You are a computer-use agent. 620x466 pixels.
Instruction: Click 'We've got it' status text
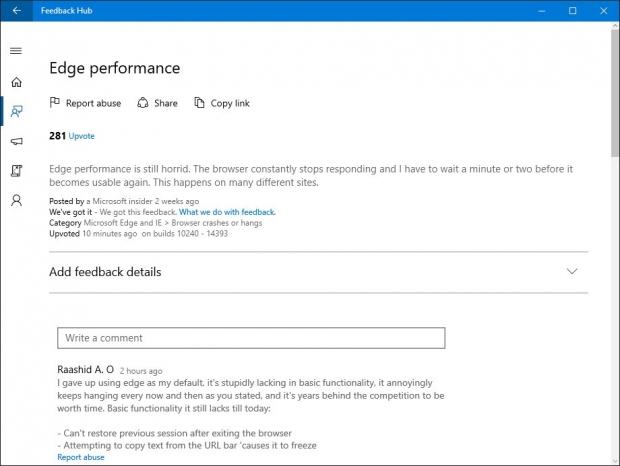coord(71,212)
